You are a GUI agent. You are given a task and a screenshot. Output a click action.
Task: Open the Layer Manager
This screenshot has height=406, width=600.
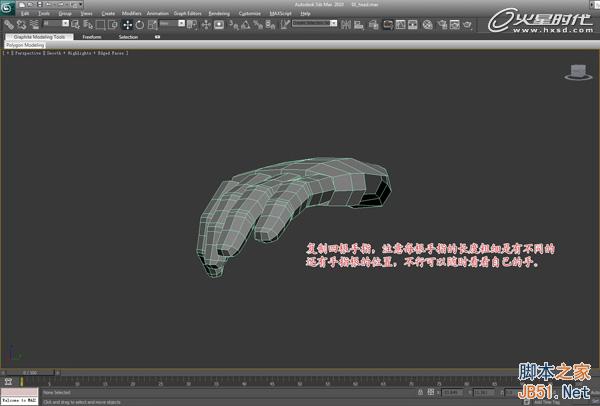(373, 25)
